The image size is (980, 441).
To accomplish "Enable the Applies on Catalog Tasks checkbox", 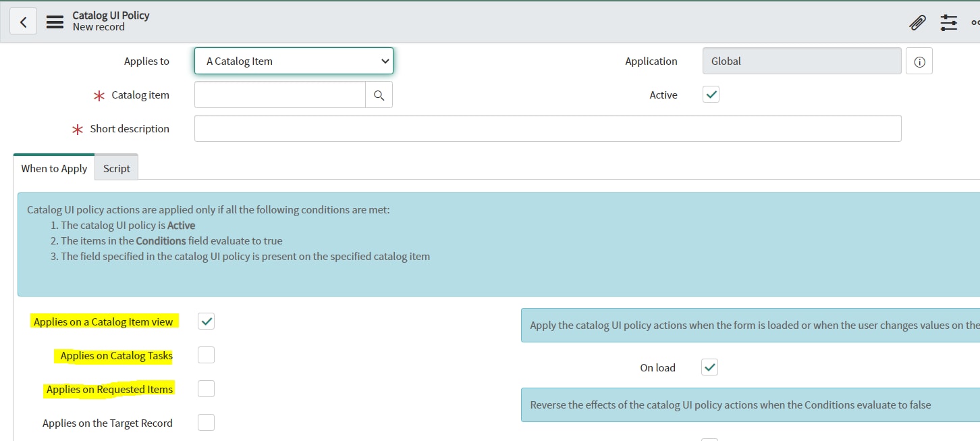I will pyautogui.click(x=207, y=355).
